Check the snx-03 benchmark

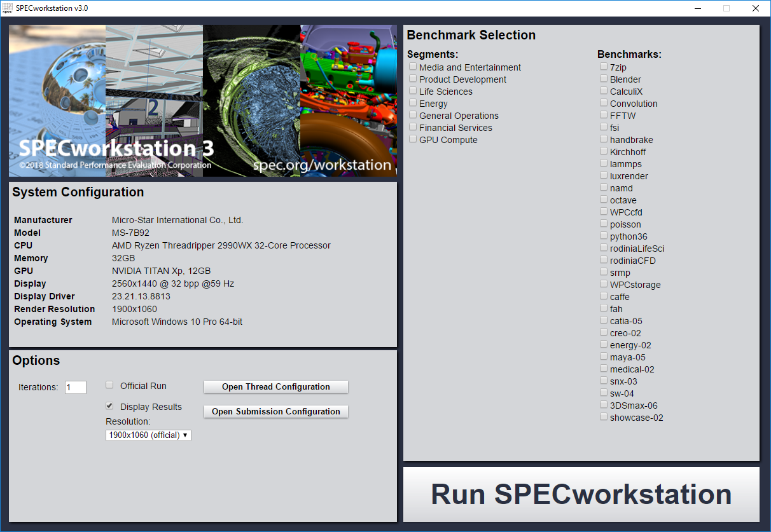(x=604, y=380)
